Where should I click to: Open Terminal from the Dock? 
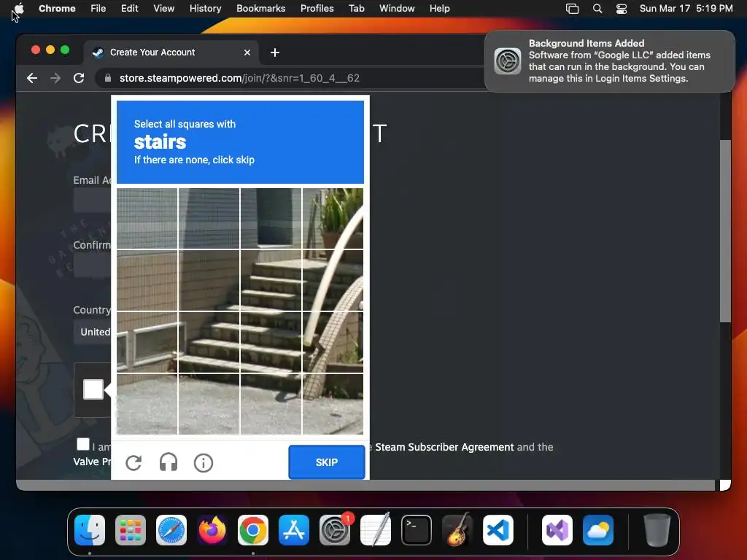pos(417,530)
